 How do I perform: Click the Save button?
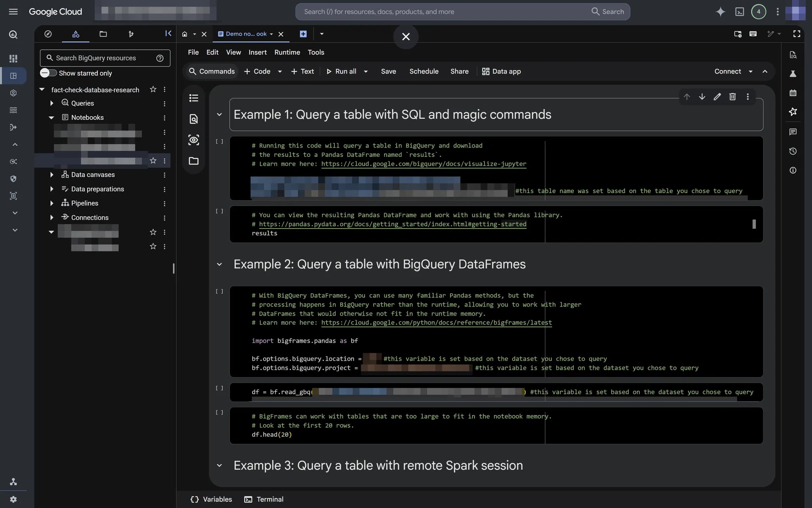click(388, 71)
